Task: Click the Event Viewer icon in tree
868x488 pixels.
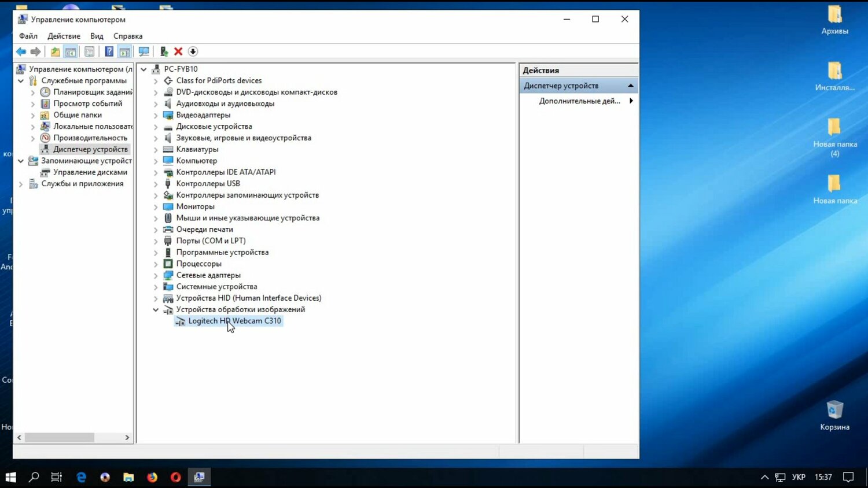Action: pyautogui.click(x=45, y=103)
